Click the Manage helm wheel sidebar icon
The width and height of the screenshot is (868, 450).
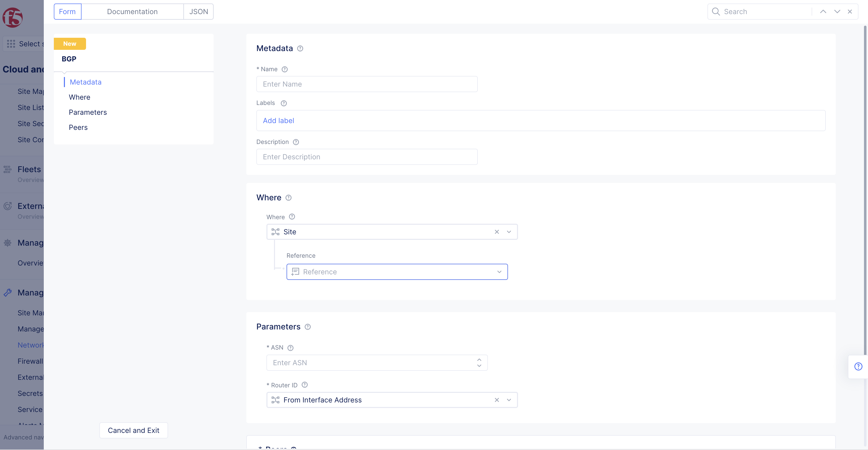(x=7, y=243)
